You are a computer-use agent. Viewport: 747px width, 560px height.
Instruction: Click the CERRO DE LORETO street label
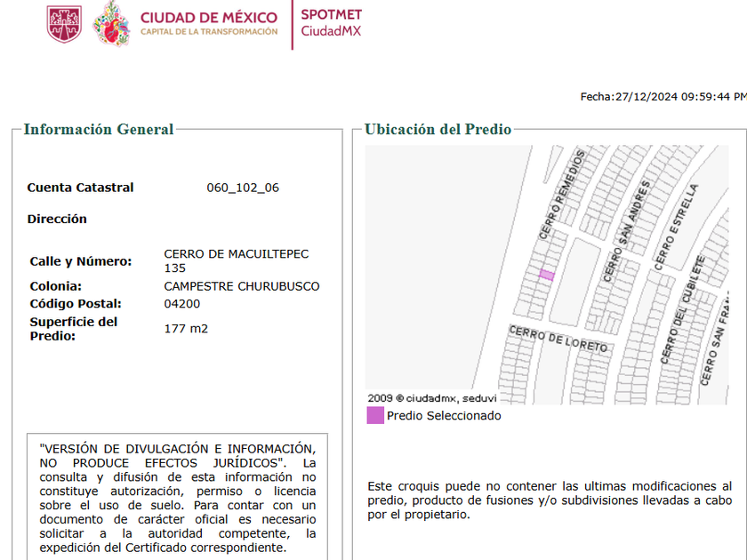click(558, 339)
